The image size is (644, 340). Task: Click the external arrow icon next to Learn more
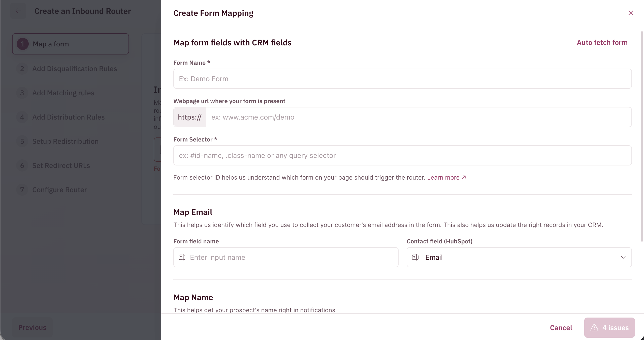coord(464,178)
